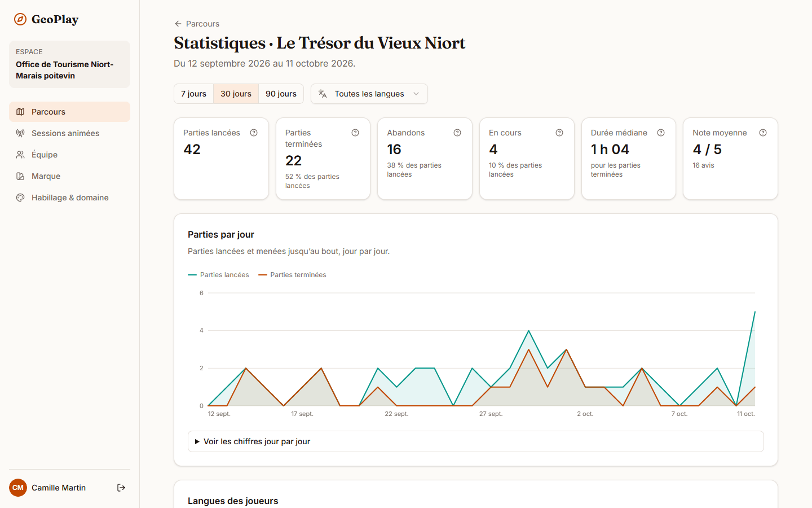Log out via the sign-out arrow icon
The height and width of the screenshot is (508, 812).
(121, 488)
